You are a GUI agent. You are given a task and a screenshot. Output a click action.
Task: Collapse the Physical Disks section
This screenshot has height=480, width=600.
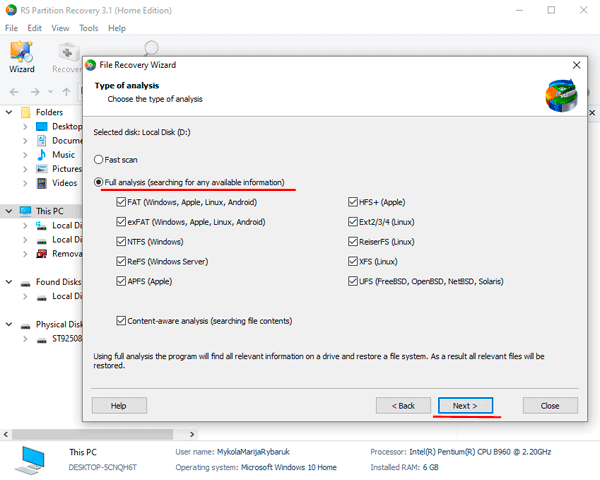tap(9, 325)
